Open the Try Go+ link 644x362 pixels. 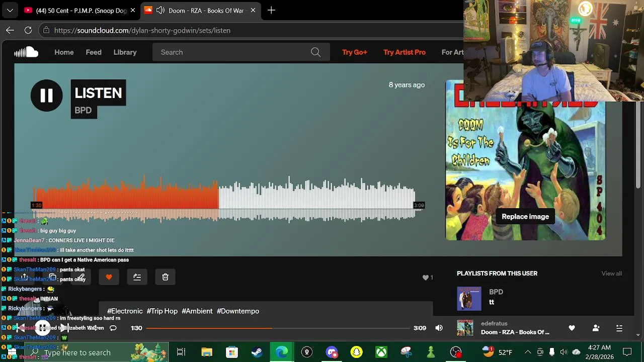point(355,52)
